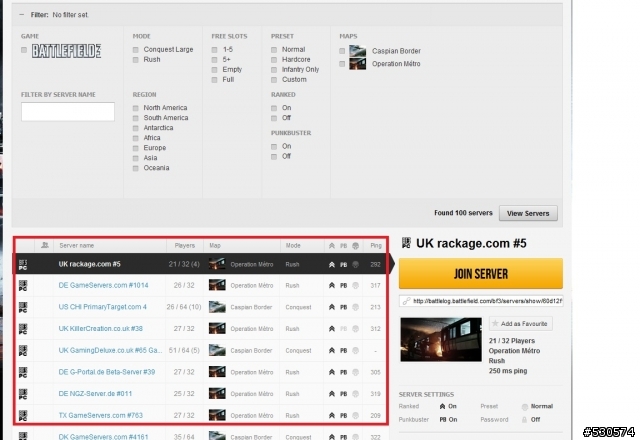This screenshot has height=440, width=640.
Task: Check the Antarctica region box
Action: 136,128
